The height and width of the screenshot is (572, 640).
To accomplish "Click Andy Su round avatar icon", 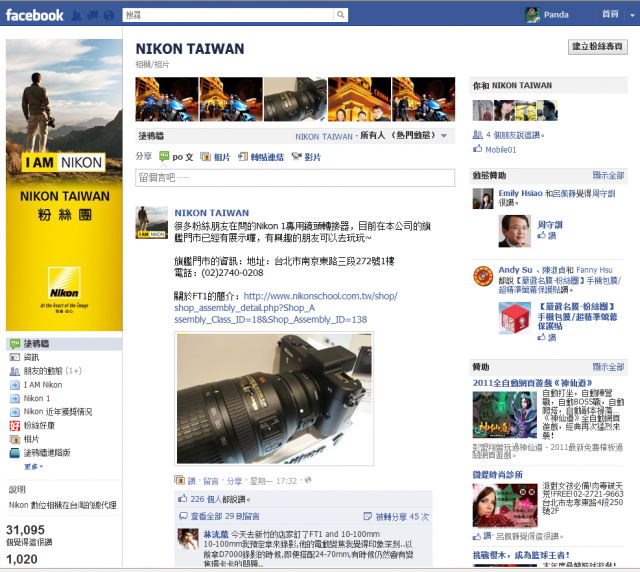I will click(x=483, y=276).
